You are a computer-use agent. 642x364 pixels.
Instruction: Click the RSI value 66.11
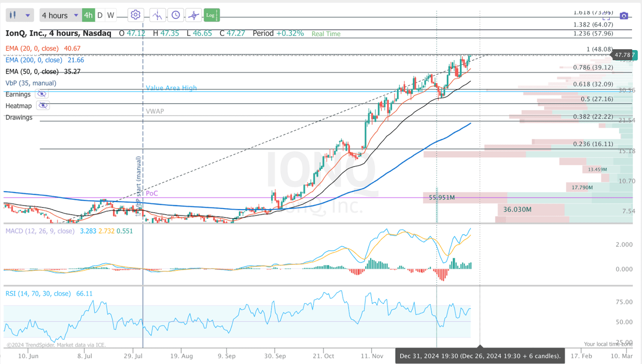click(84, 293)
